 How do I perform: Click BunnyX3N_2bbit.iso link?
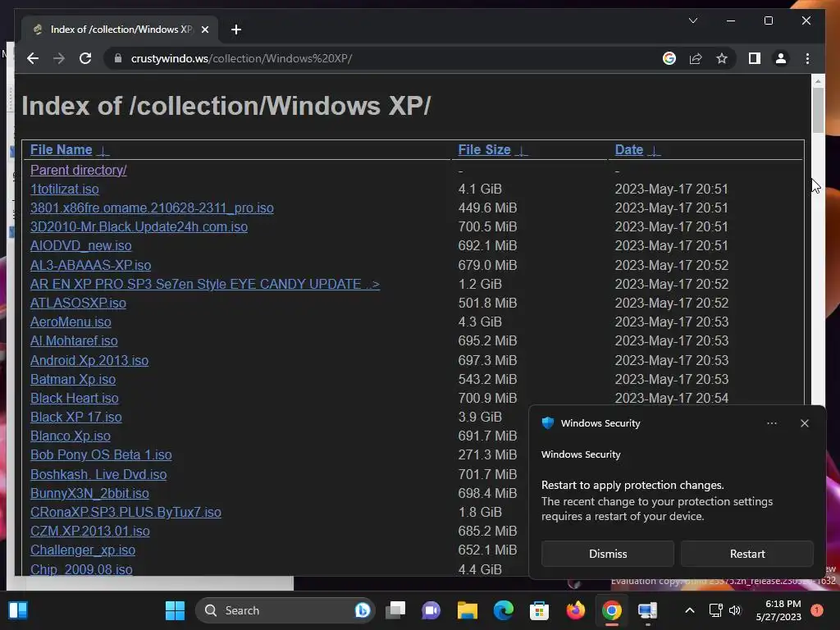coord(89,493)
